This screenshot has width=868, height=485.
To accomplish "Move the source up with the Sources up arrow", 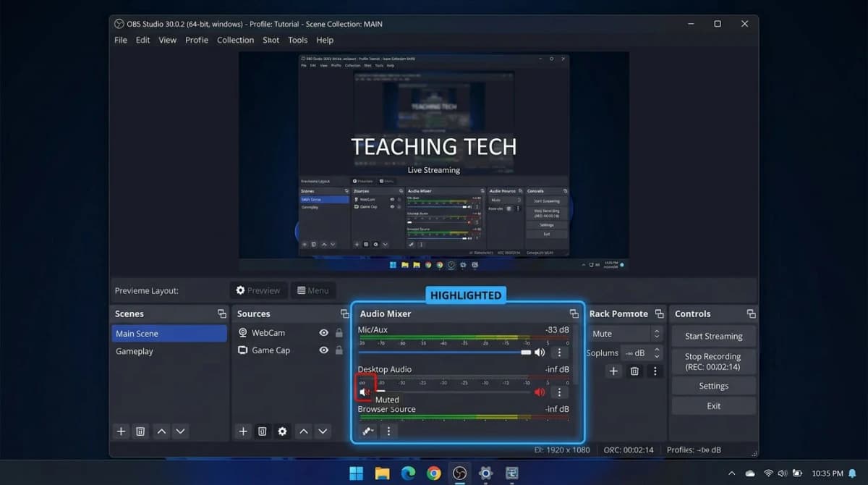I will 304,431.
